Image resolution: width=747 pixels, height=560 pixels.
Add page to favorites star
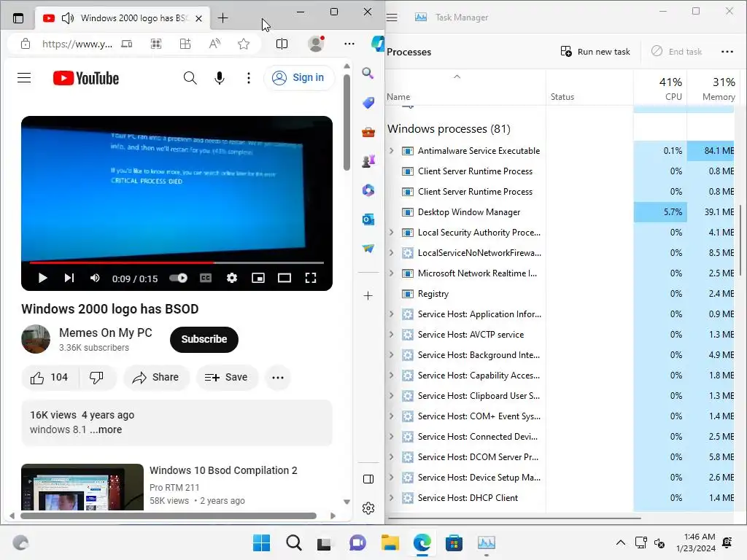244,44
